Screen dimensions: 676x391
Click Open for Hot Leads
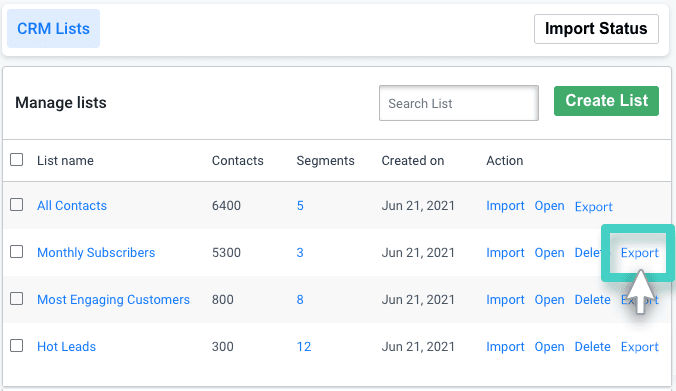tap(550, 347)
